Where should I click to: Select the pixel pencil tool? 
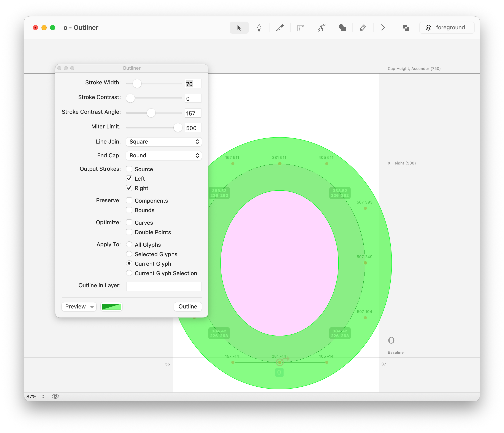coord(363,28)
